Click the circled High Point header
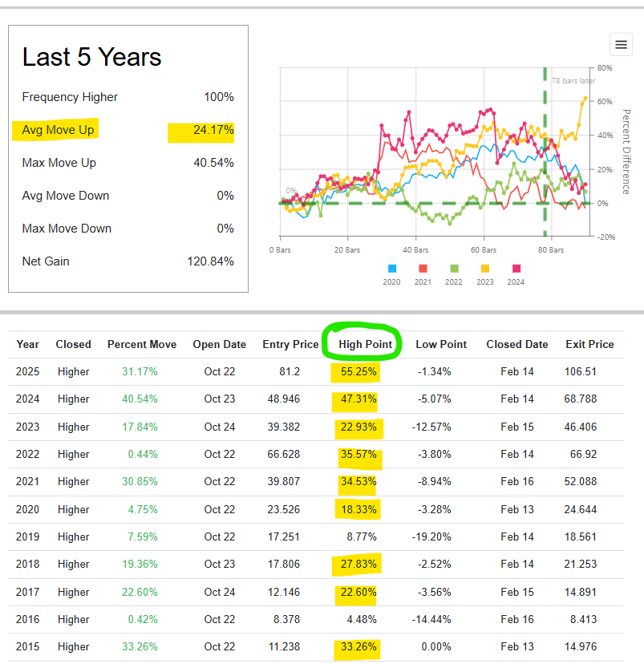The height and width of the screenshot is (664, 644). tap(365, 344)
